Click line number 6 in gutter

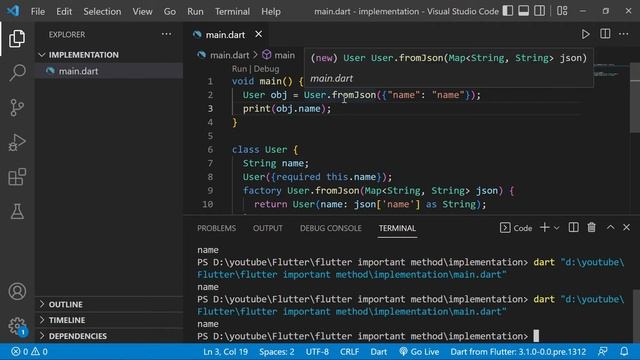(x=210, y=149)
